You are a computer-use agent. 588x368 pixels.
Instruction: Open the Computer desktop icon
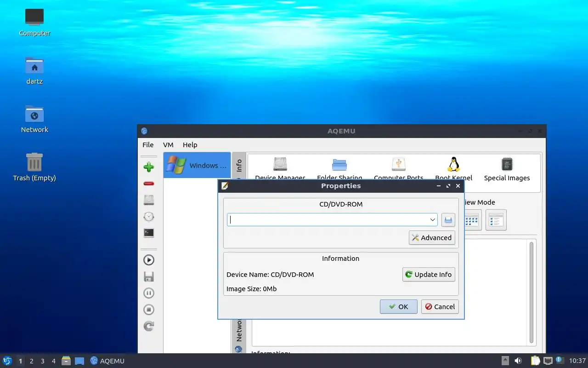coord(34,23)
